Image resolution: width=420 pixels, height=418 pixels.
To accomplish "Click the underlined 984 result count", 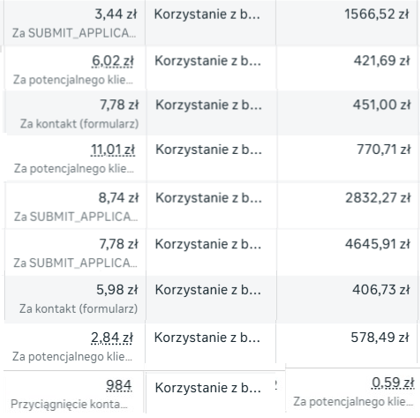I will click(x=119, y=386).
